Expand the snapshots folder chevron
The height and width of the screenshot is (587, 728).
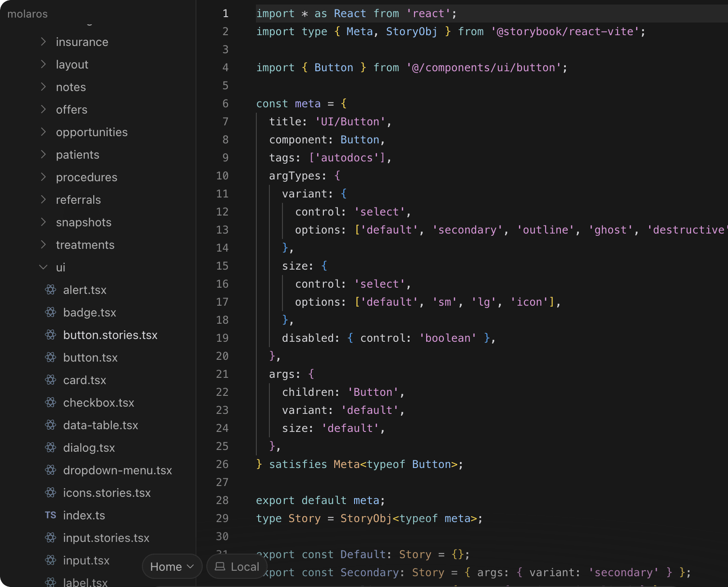coord(43,222)
